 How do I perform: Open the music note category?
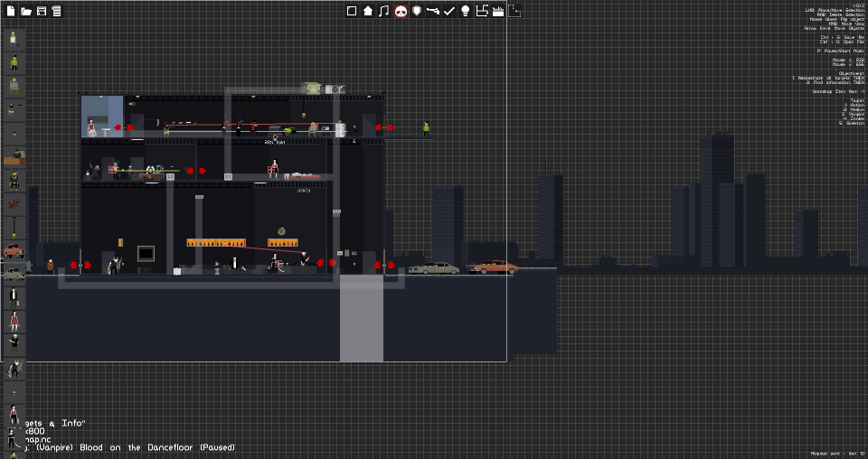[x=384, y=11]
